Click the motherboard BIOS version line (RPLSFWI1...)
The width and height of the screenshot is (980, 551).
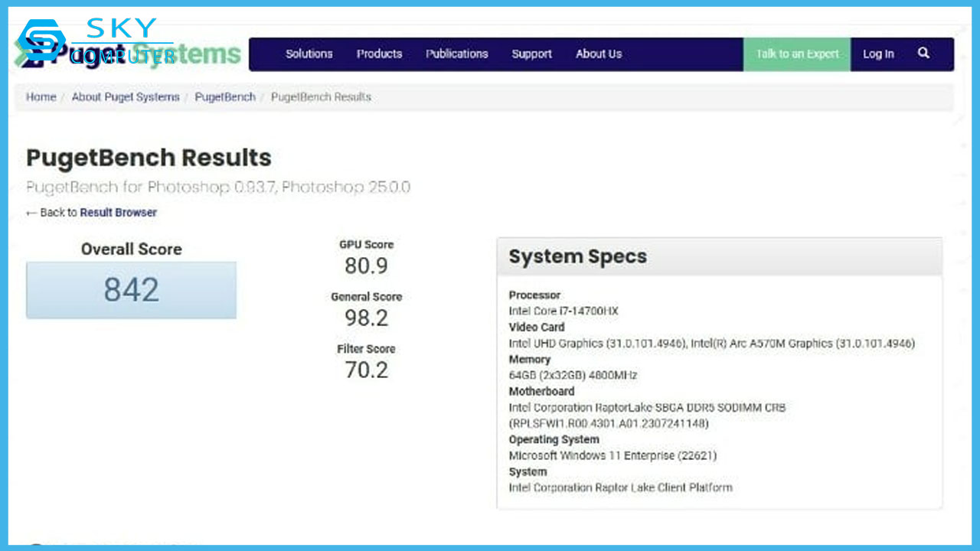coord(609,424)
